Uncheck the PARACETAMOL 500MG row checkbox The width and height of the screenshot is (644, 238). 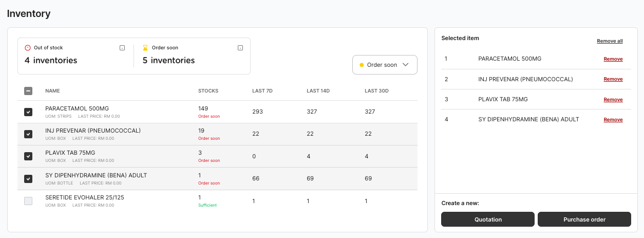tap(28, 112)
